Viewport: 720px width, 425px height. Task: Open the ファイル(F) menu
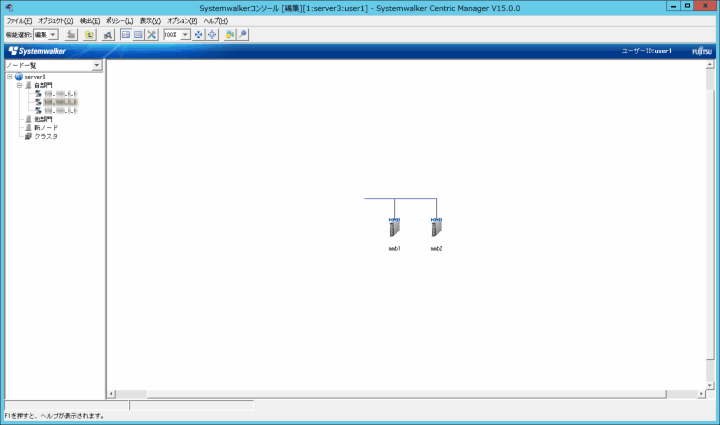pyautogui.click(x=19, y=21)
